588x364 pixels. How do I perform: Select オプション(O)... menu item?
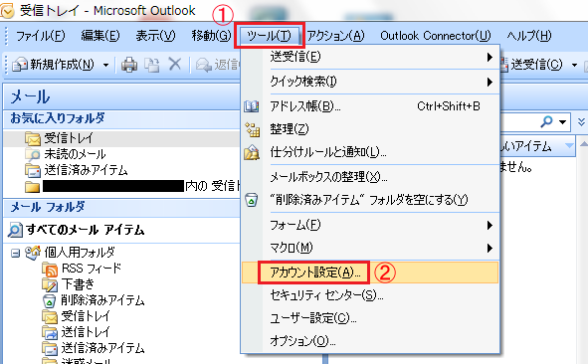tap(370, 341)
